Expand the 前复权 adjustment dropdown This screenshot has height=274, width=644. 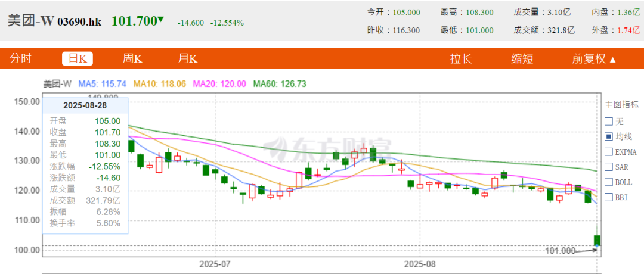[595, 59]
